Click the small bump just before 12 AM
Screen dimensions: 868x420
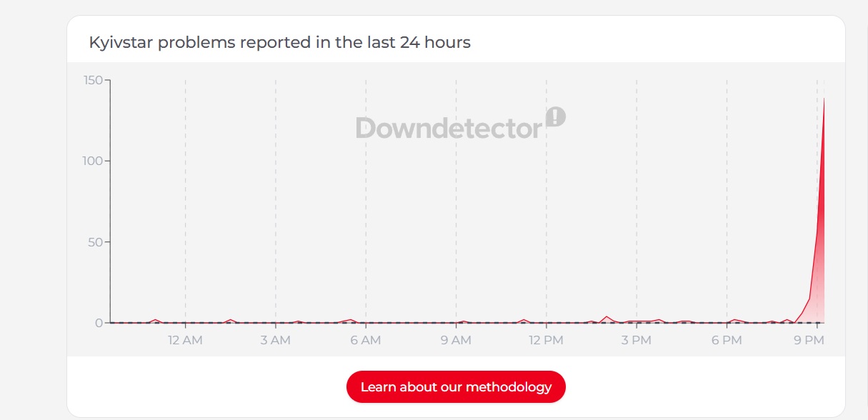coord(155,320)
